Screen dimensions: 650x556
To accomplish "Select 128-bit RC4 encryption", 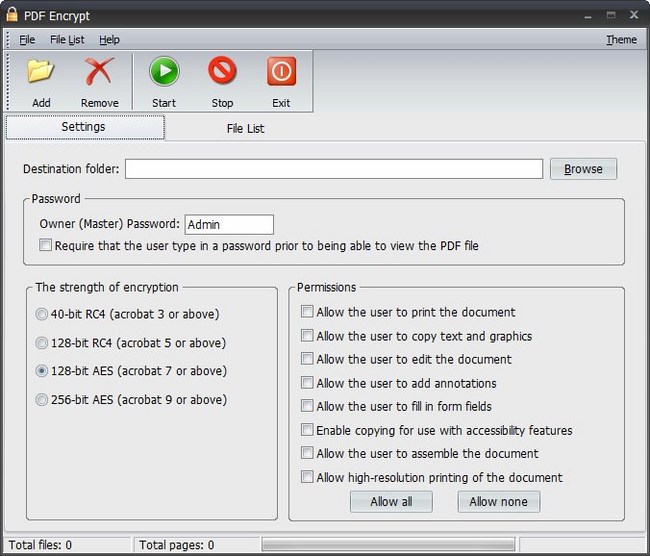I will click(x=41, y=343).
